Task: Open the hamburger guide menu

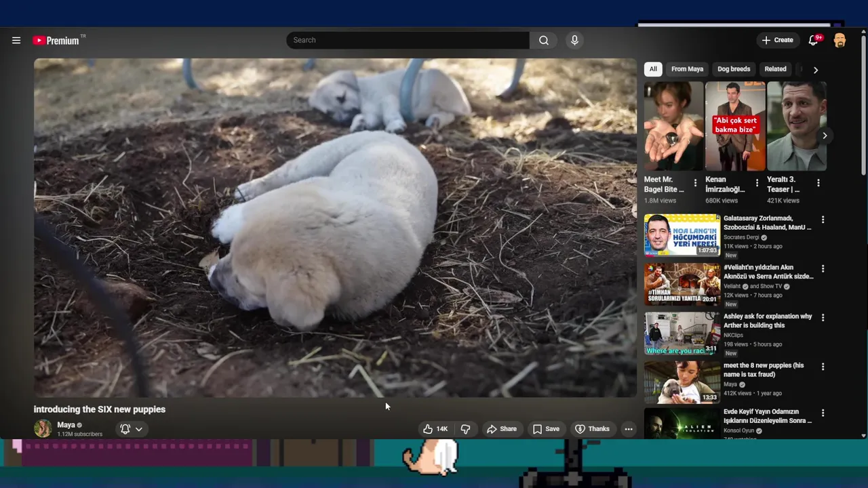Action: (16, 41)
